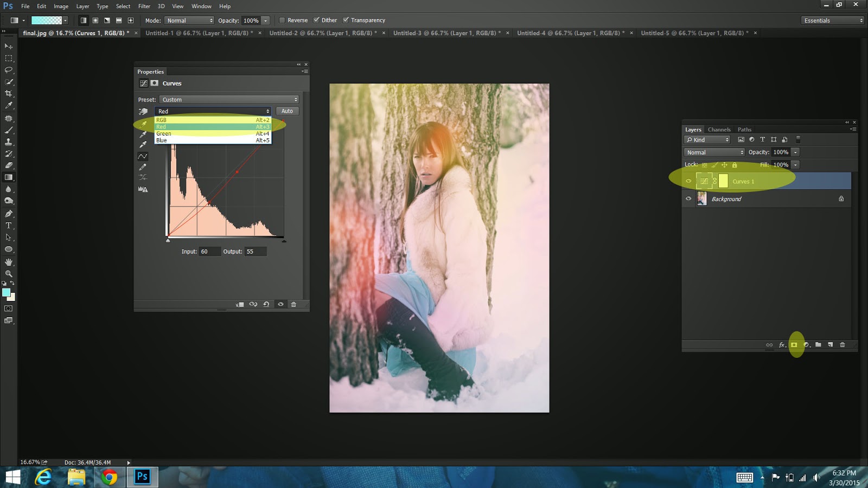Open Internet Explorer from the taskbar
Viewport: 868px width, 488px height.
click(43, 477)
